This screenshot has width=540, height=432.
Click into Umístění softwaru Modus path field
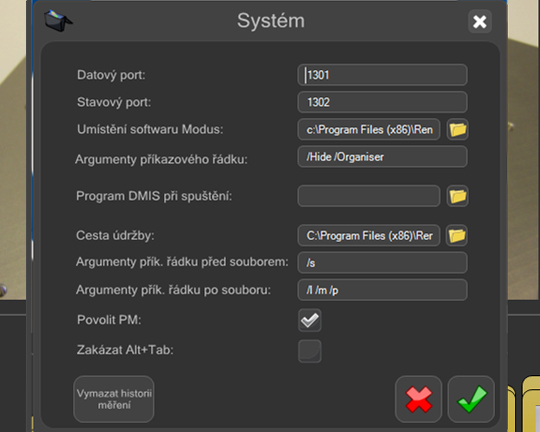click(x=369, y=130)
